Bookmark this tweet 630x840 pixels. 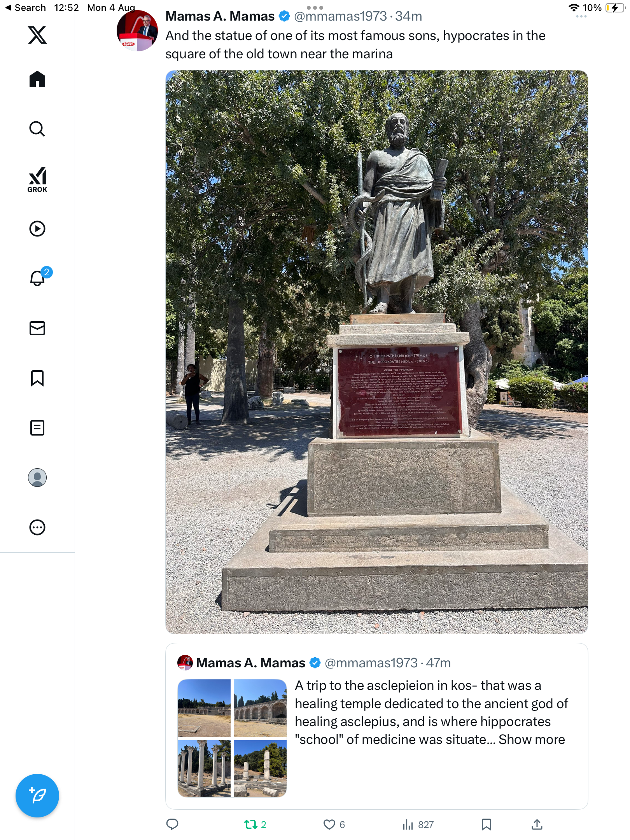tap(486, 824)
